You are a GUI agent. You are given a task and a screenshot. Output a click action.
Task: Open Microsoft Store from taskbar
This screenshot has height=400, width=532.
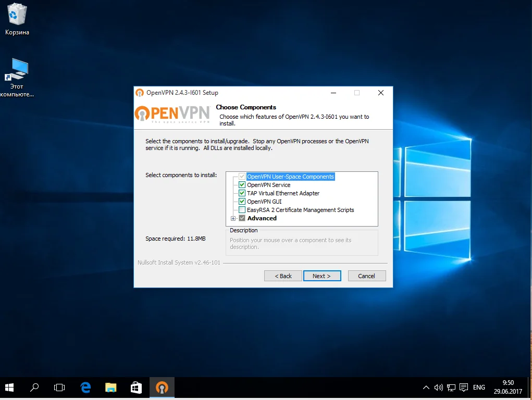pyautogui.click(x=136, y=387)
